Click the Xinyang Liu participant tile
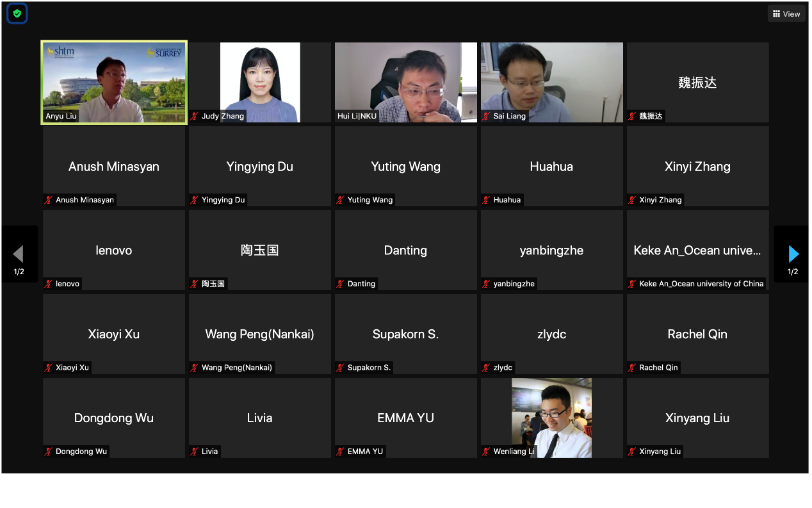 coord(697,418)
